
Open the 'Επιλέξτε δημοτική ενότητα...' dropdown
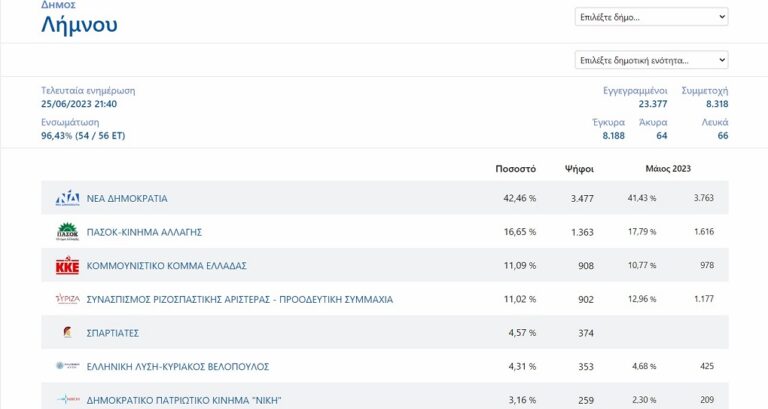tap(651, 60)
